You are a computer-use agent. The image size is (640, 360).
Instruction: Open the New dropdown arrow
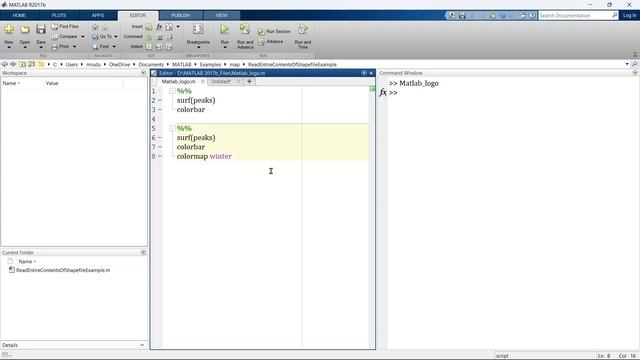(x=9, y=48)
